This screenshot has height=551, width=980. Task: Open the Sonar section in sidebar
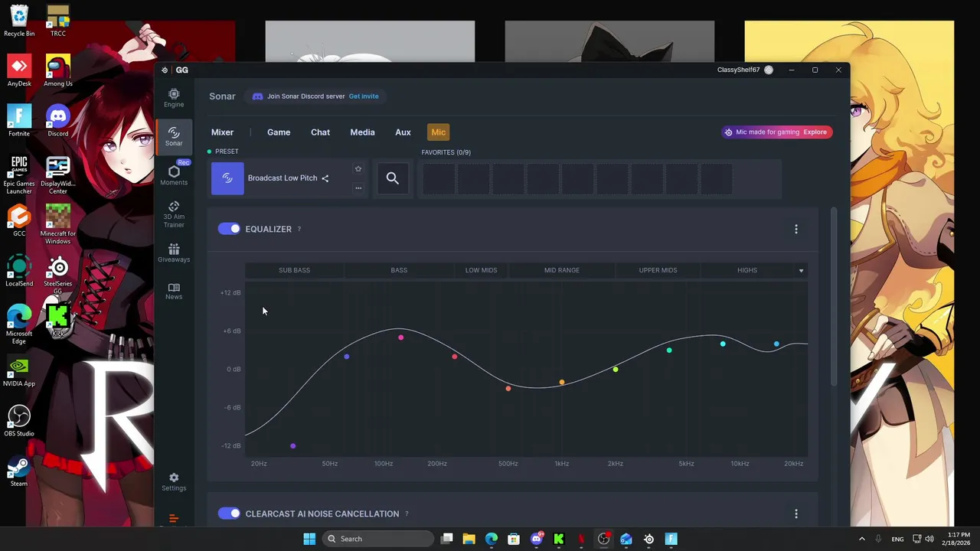pyautogui.click(x=174, y=137)
